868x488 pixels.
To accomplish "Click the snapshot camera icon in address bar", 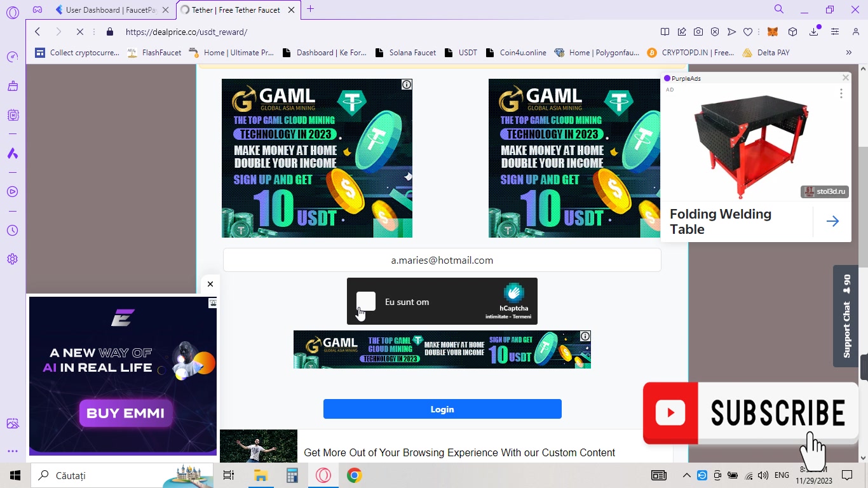I will [x=698, y=32].
